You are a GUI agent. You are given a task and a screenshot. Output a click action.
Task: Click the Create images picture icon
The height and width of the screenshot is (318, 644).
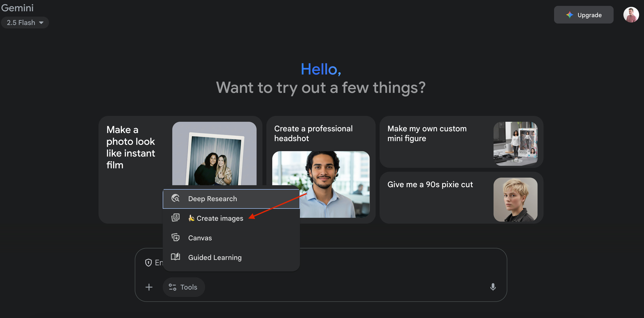(175, 218)
